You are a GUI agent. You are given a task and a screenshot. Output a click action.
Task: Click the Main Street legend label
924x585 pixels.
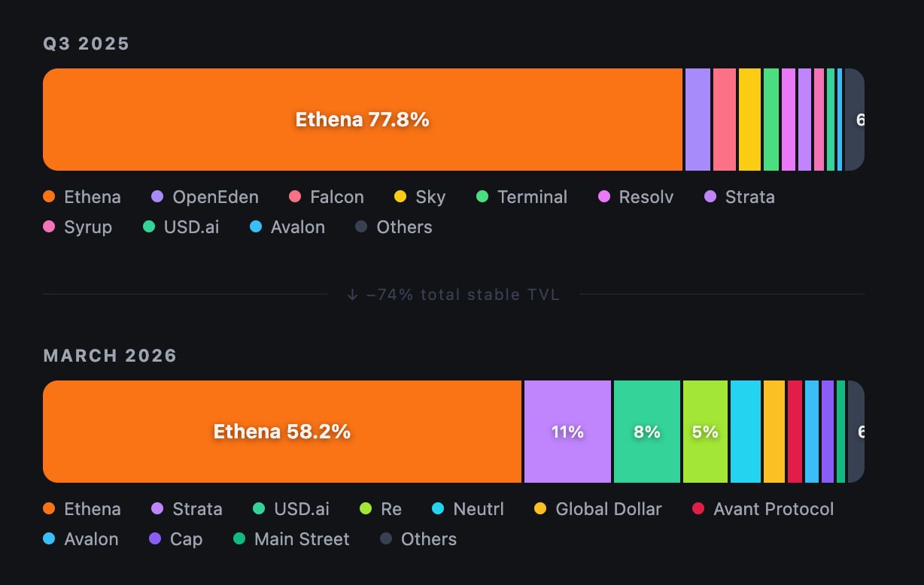point(302,539)
